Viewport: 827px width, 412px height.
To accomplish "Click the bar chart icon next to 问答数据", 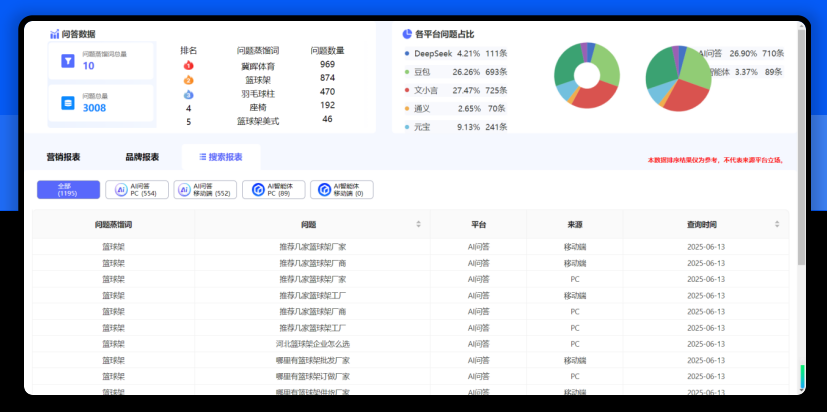I will [54, 33].
